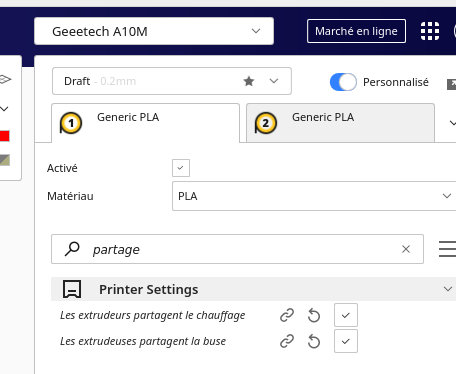The height and width of the screenshot is (374, 456).
Task: Toggle 'Les extrudeurs partagent le chauffage' checkbox
Action: (x=346, y=315)
